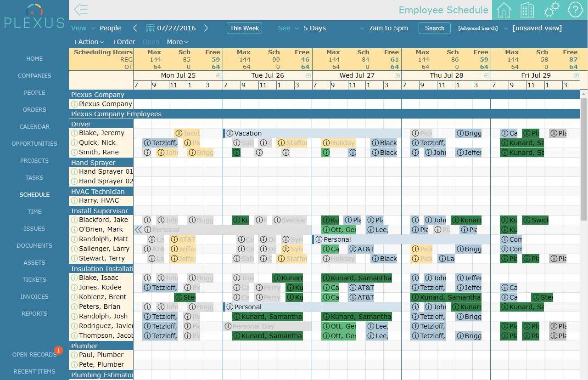
Task: Open Reports in the sidebar
Action: [x=34, y=314]
